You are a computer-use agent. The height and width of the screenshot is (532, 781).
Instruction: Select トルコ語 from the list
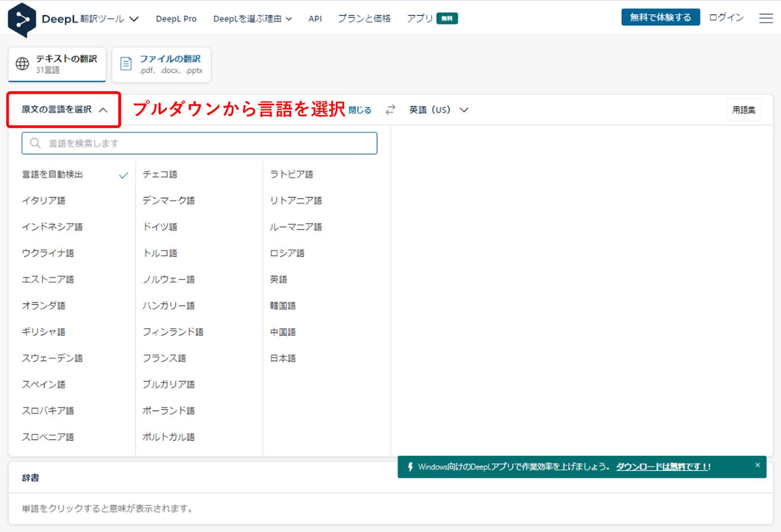[160, 253]
